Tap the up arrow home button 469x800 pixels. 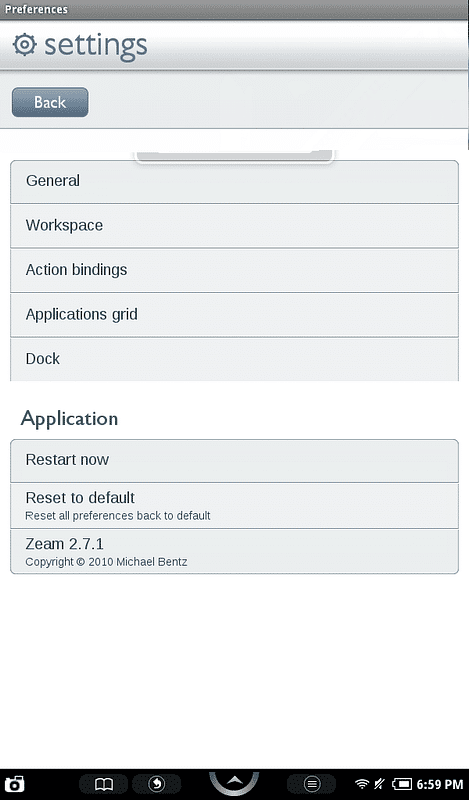pyautogui.click(x=234, y=782)
